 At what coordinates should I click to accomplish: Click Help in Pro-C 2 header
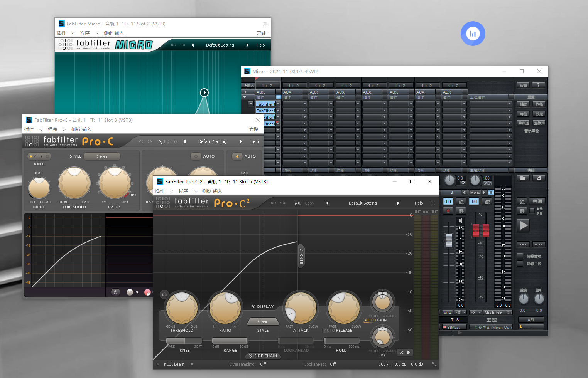(x=419, y=203)
